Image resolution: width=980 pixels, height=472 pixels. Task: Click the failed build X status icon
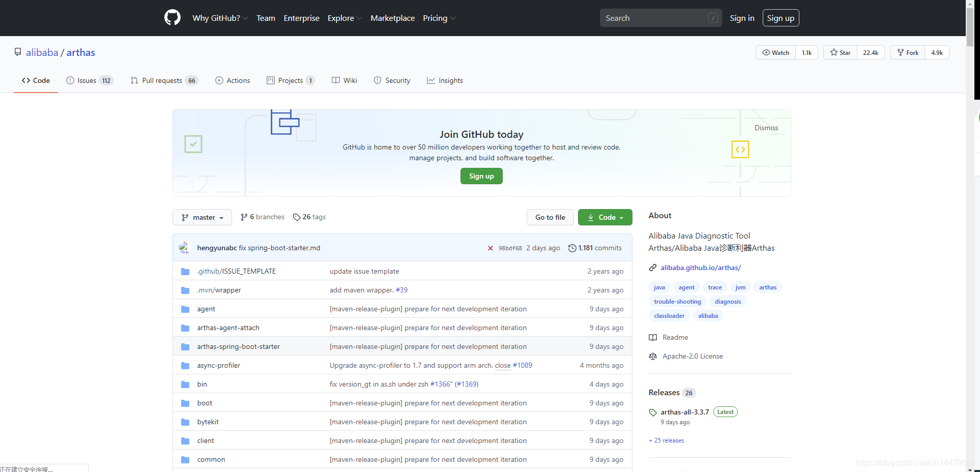[x=490, y=248]
